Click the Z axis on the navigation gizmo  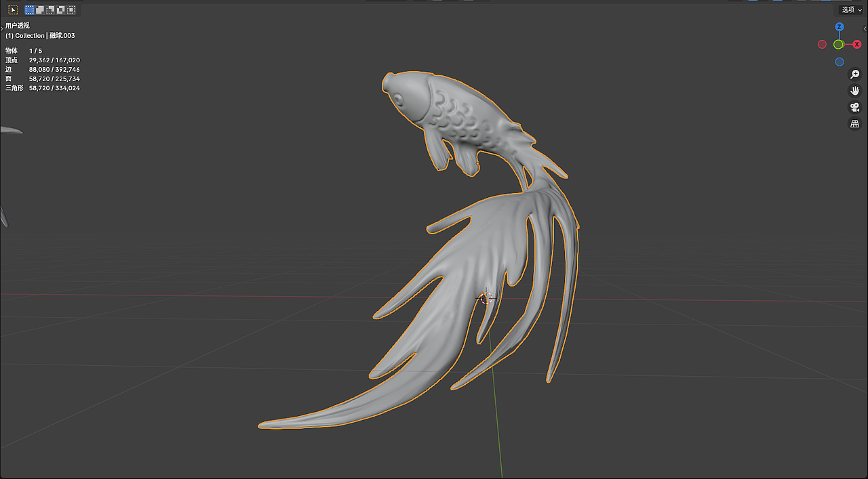click(840, 27)
